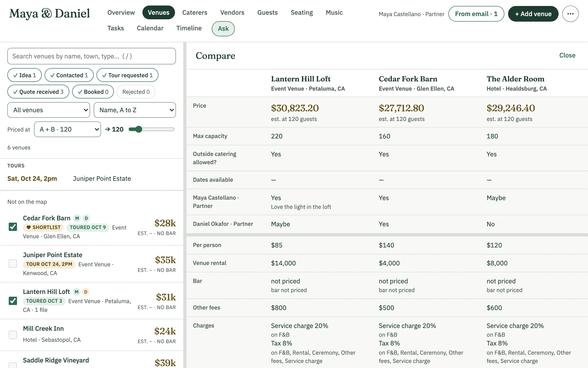Click The Alder Room compare column heading
This screenshot has height=368, width=588.
tap(515, 79)
